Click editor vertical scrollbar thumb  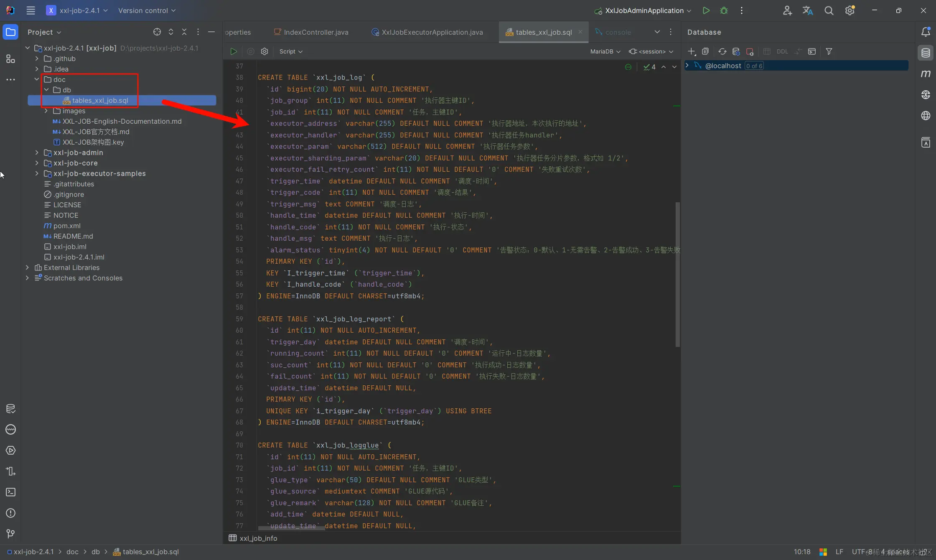coord(677,275)
